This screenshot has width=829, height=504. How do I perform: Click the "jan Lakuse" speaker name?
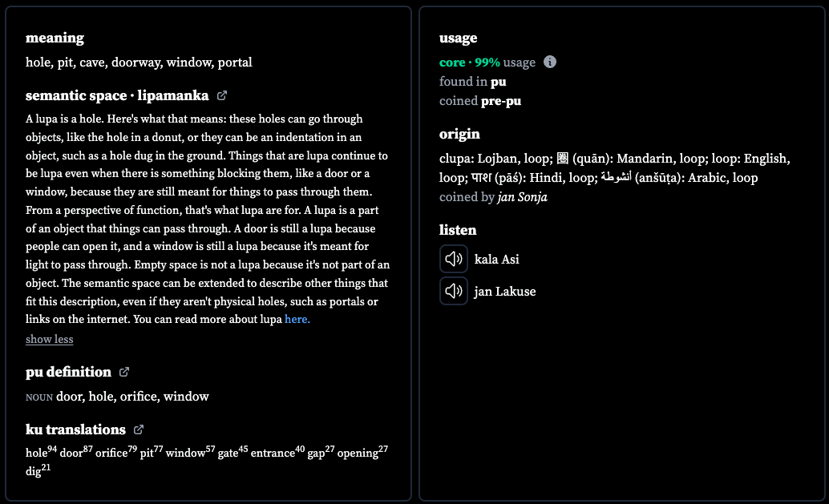(505, 292)
